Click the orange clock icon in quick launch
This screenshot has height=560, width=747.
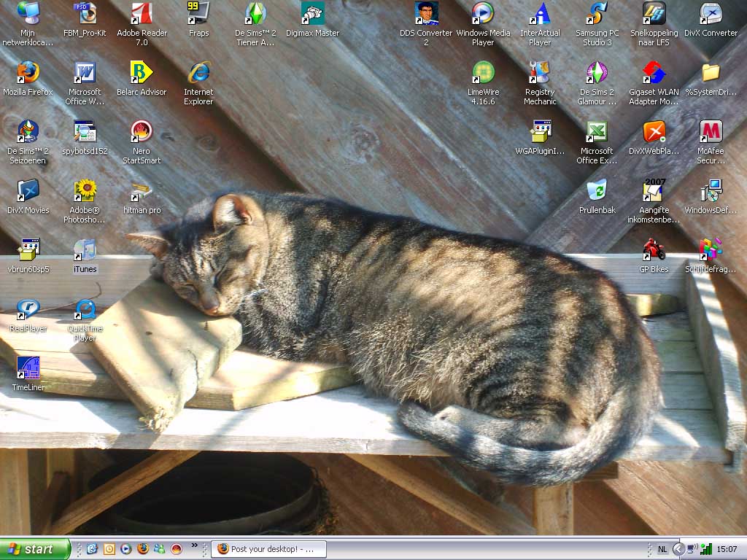click(109, 549)
